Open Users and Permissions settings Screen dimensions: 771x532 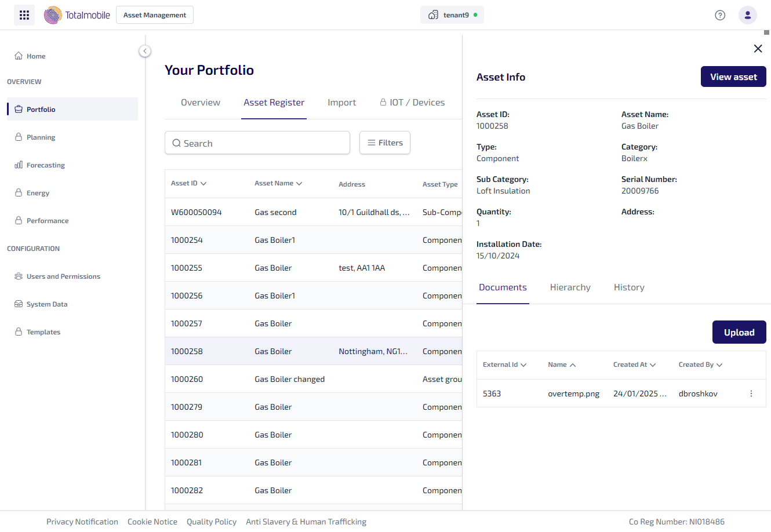coord(63,276)
